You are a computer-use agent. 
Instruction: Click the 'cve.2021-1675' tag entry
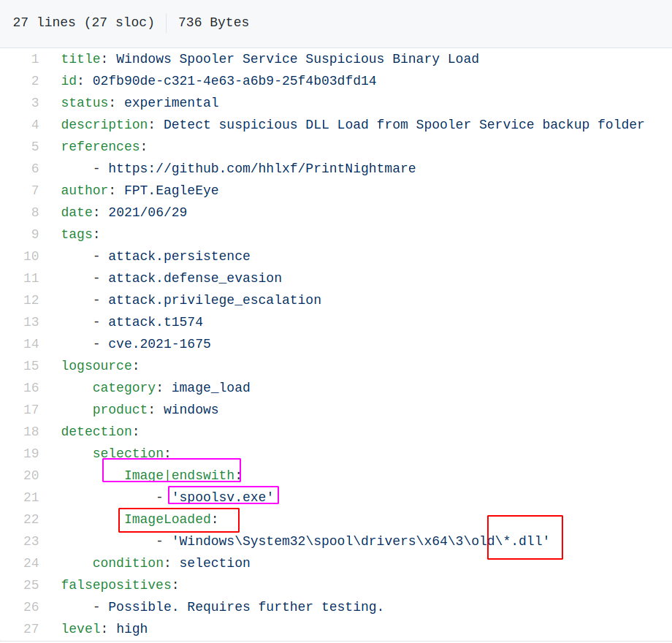[x=159, y=344]
